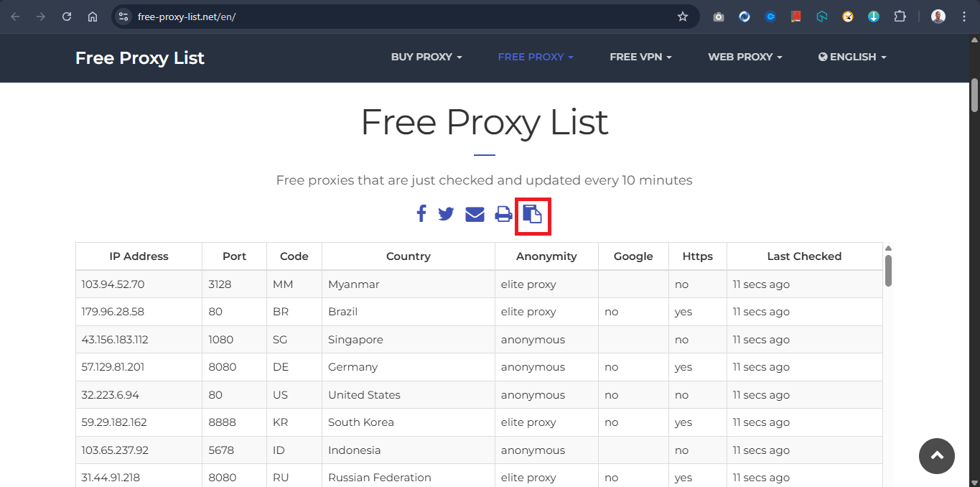
Task: Print the proxy list
Action: [503, 213]
